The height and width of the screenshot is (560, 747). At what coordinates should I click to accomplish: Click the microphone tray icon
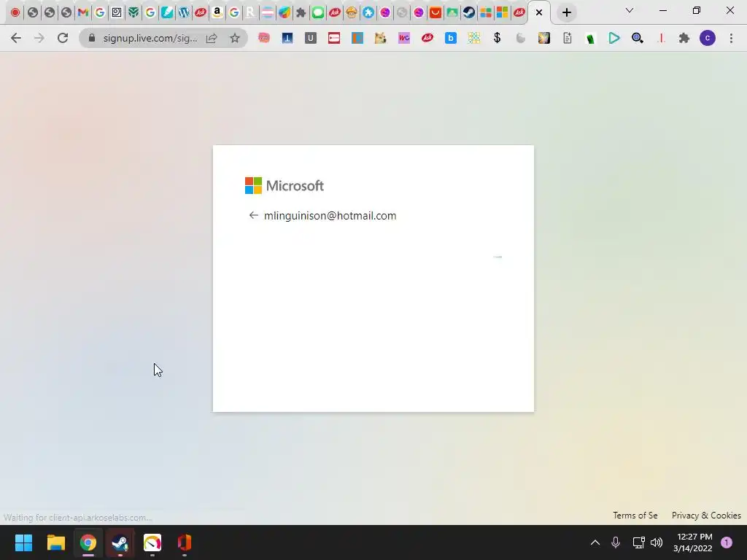coord(616,542)
